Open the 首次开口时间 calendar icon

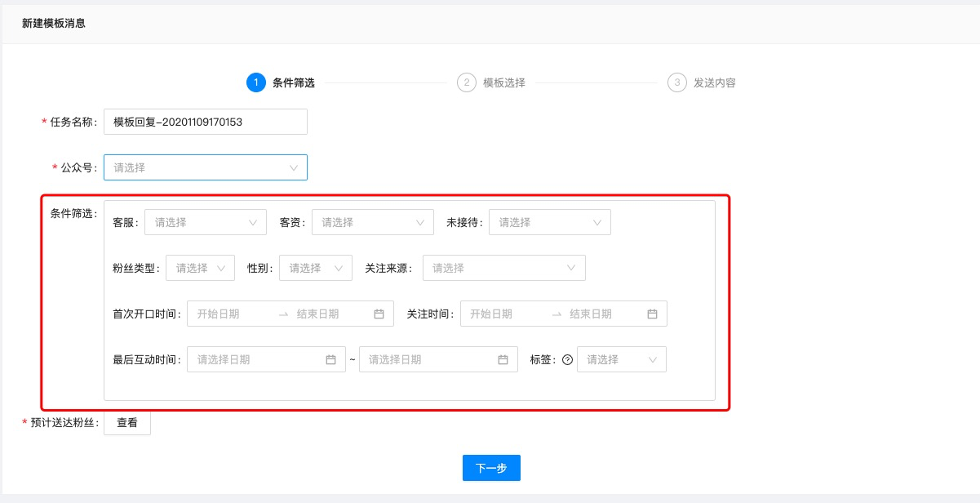(379, 313)
